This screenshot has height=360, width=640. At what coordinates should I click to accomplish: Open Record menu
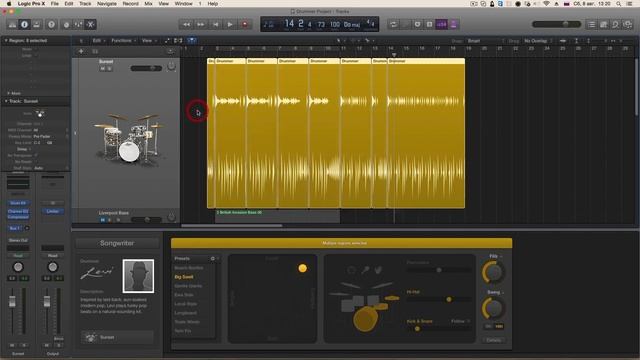[x=131, y=4]
